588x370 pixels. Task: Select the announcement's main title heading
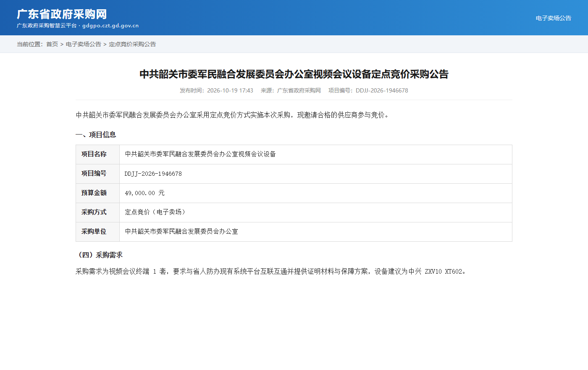click(x=294, y=74)
